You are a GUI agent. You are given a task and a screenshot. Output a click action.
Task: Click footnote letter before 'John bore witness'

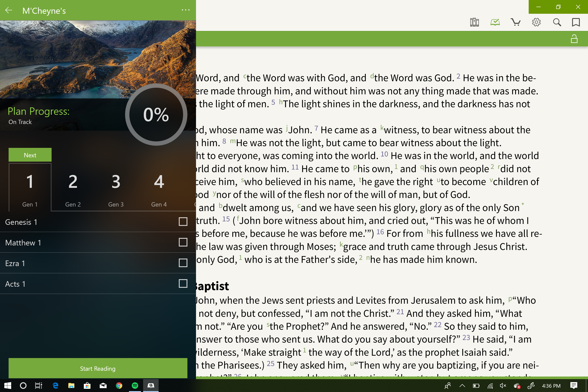tap(238, 218)
